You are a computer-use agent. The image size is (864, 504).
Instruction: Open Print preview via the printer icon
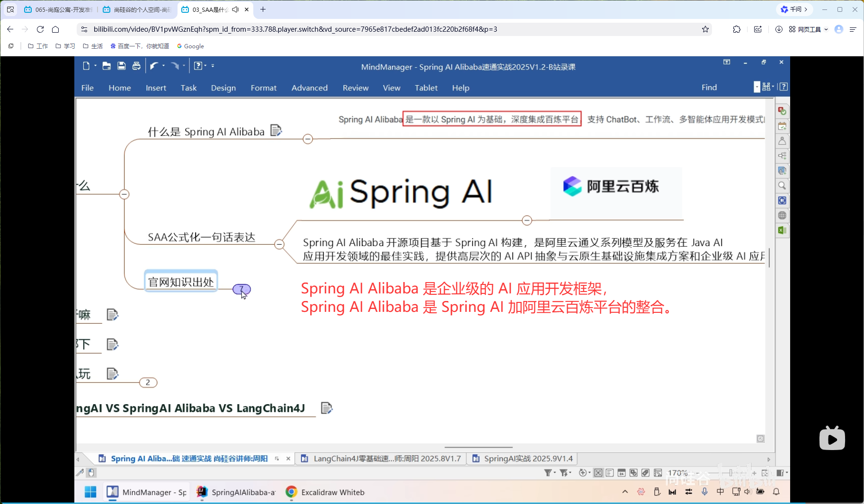(136, 66)
